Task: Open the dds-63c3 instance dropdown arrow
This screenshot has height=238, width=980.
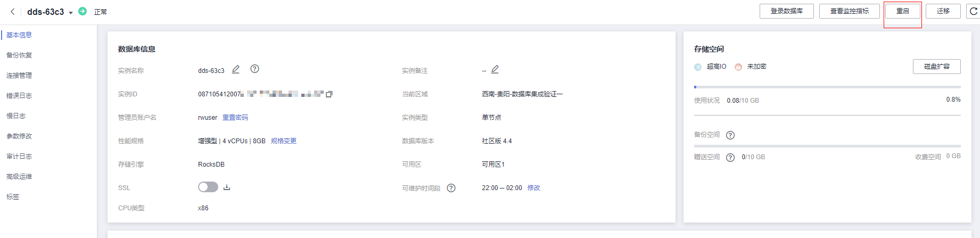Action: point(71,13)
